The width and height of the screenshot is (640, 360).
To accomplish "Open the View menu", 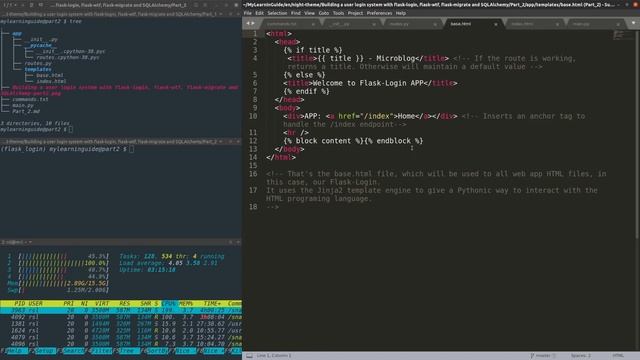I will tap(309, 13).
